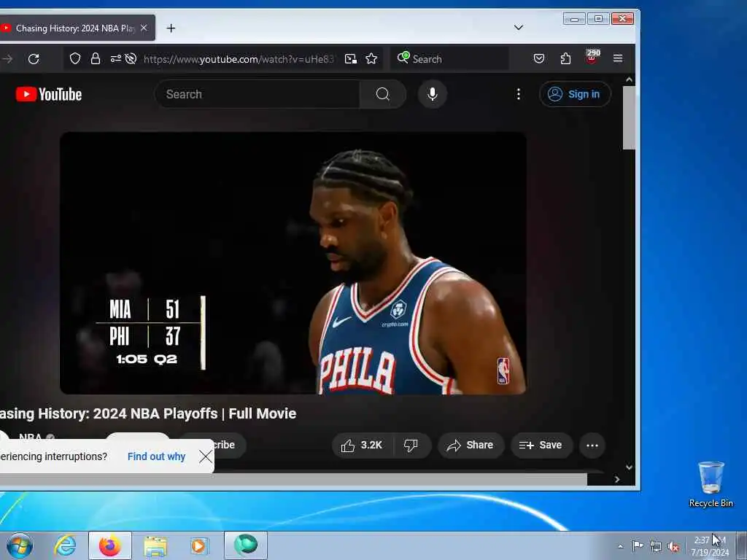Click the video player to toggle playback
The height and width of the screenshot is (560, 747).
click(293, 262)
